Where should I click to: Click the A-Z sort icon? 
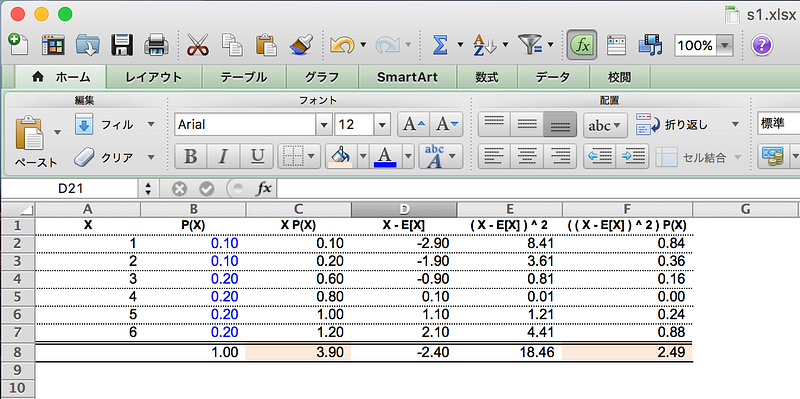484,45
